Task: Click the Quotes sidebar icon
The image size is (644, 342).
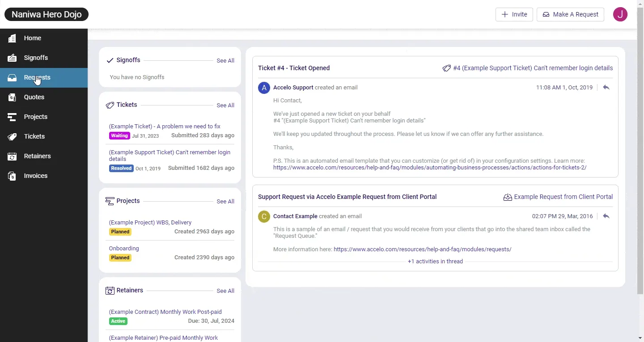Action: [12, 97]
